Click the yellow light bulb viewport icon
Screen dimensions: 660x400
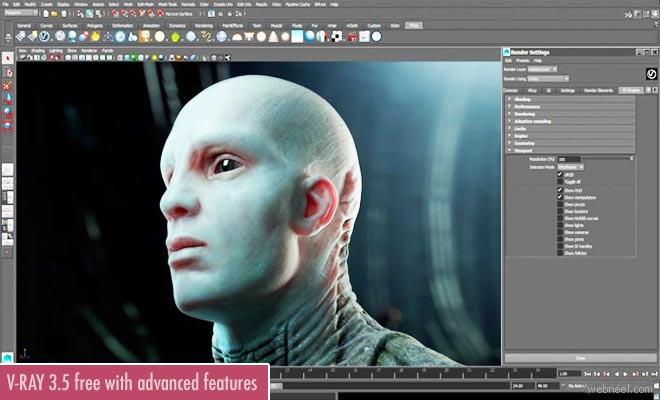154,58
